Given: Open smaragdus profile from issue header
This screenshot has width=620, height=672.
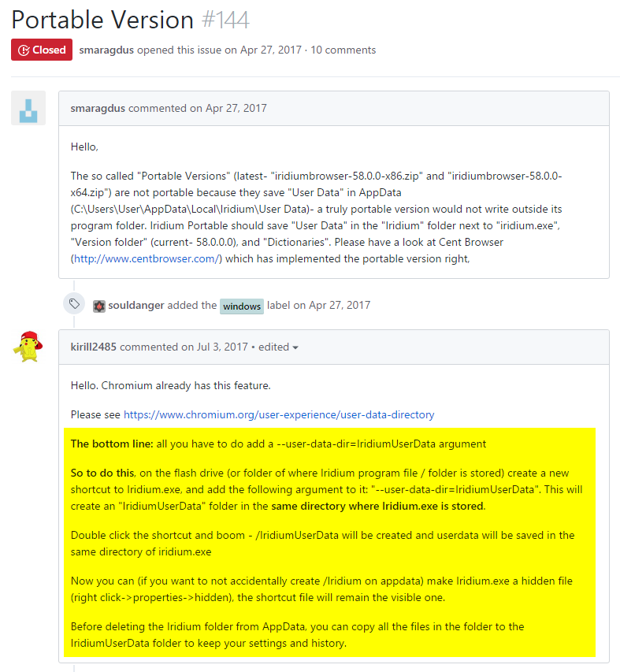Looking at the screenshot, I should coord(106,50).
